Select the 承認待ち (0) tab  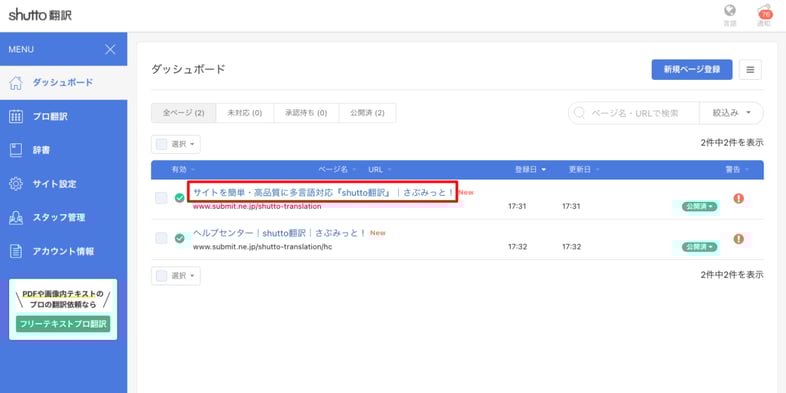pos(306,113)
